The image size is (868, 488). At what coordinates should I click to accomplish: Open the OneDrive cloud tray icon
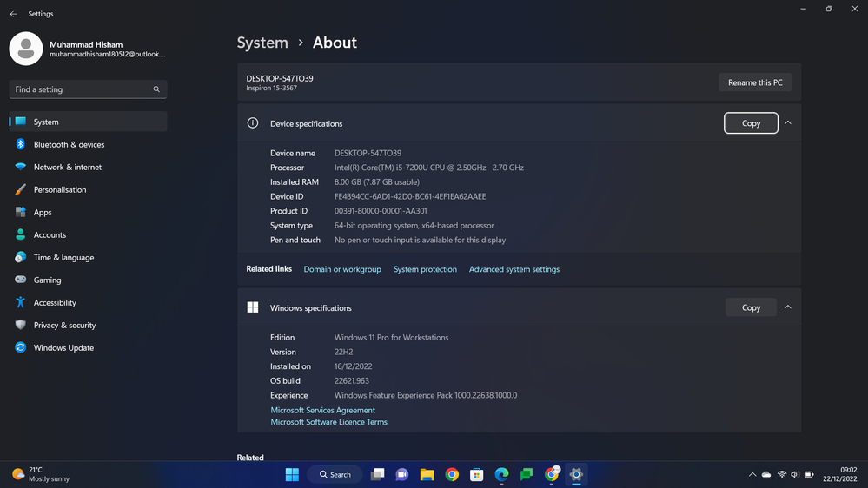tap(766, 475)
